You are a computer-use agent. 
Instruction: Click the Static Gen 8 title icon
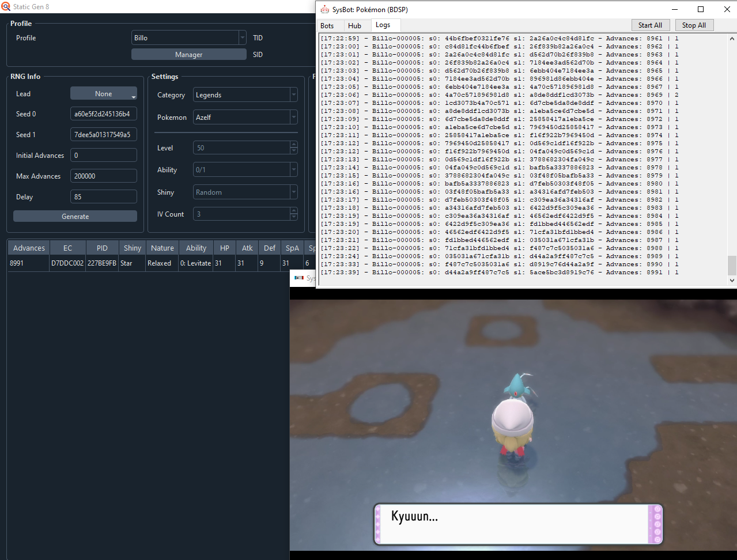6,6
